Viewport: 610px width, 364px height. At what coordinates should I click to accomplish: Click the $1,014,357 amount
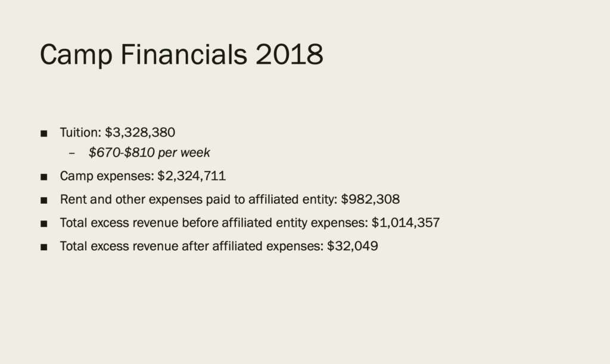[x=406, y=223]
